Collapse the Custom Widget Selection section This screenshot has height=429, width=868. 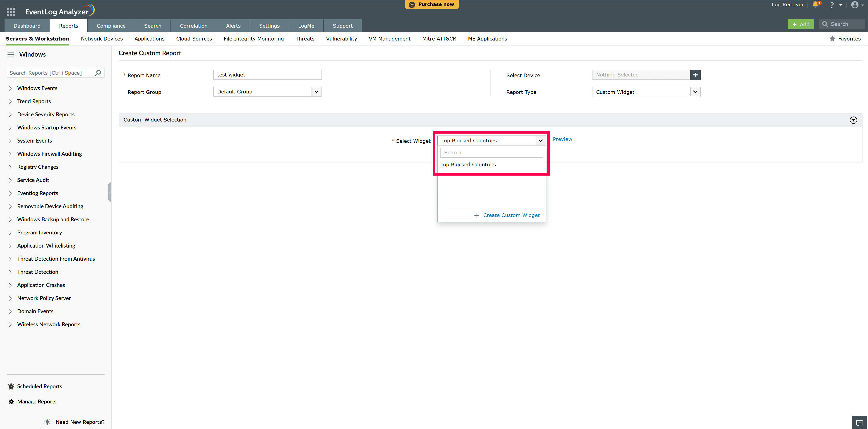(853, 120)
